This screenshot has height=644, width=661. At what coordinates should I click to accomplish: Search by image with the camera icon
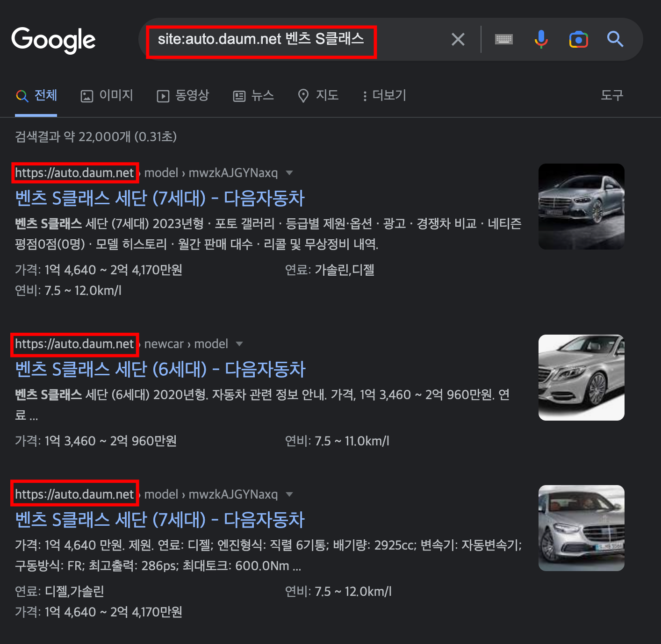(578, 39)
